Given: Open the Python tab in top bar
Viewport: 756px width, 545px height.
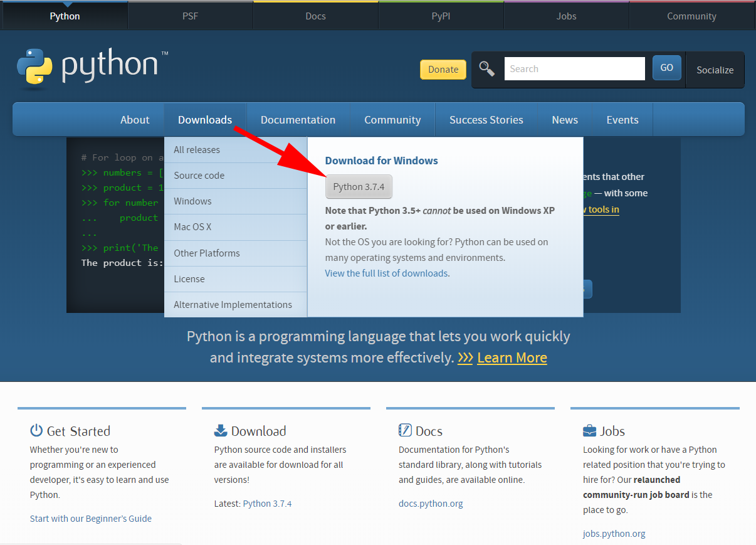Looking at the screenshot, I should pos(65,16).
